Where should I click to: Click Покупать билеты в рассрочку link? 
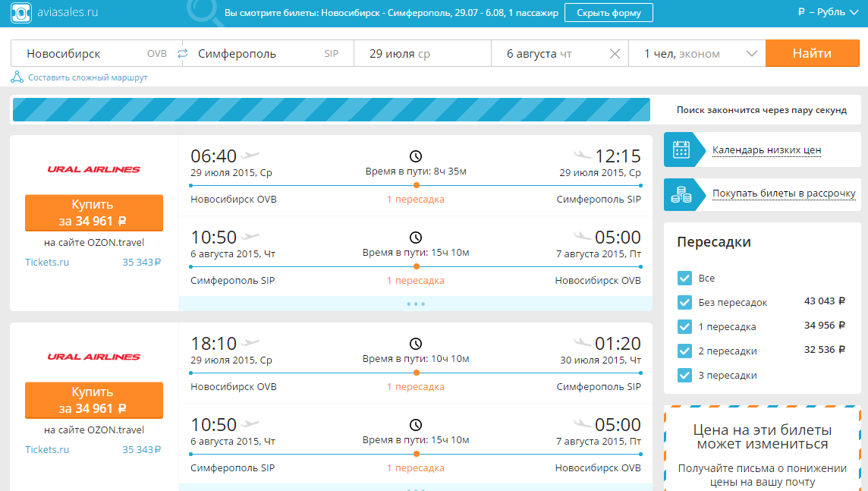pos(784,194)
